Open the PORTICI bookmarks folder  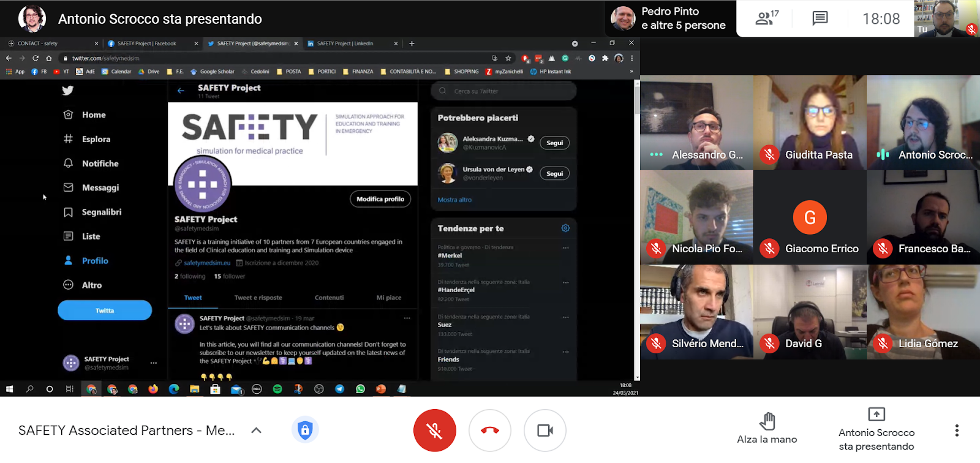click(322, 72)
